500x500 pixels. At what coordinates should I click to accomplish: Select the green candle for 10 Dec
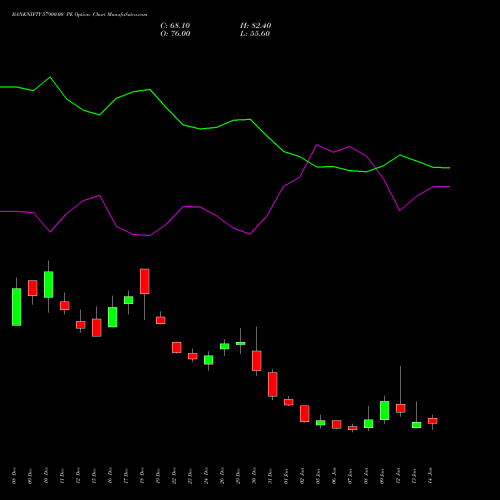coord(49,285)
